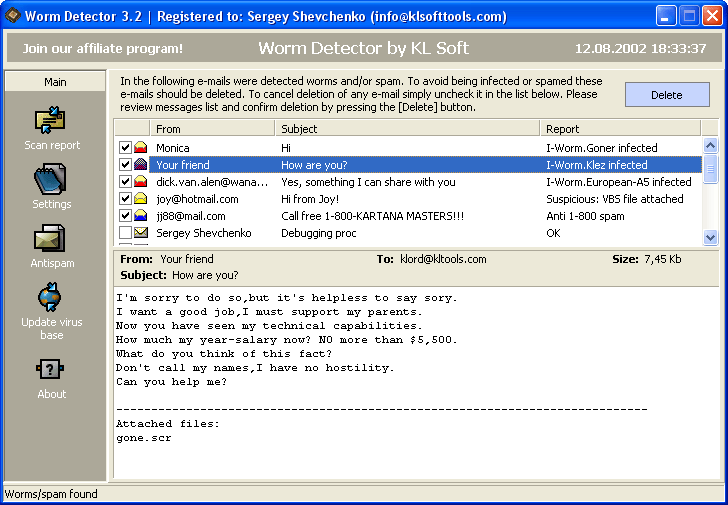Viewport: 728px width, 505px height.
Task: Click the message list scroll up arrow
Action: point(710,146)
